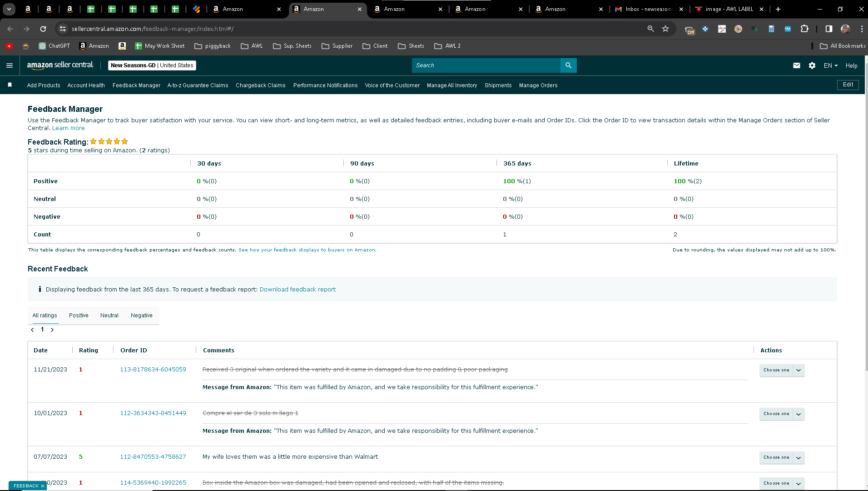Viewport: 868px width, 491px height.
Task: Open order 112-3634343-8451449 link
Action: pos(153,413)
